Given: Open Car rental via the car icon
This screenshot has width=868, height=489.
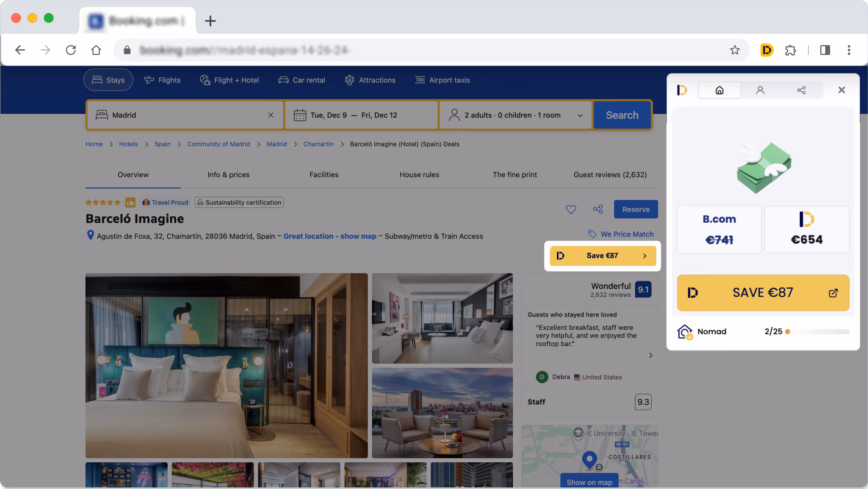Looking at the screenshot, I should (x=284, y=80).
